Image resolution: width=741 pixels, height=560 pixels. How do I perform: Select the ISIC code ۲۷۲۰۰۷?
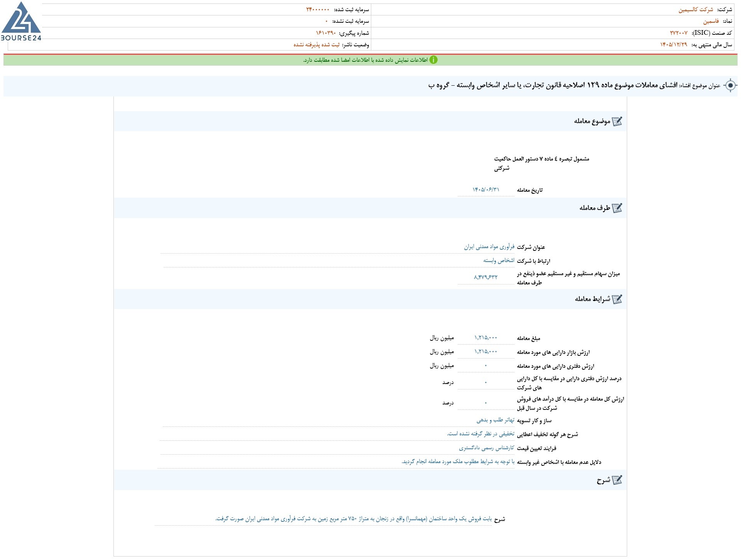[x=678, y=33]
